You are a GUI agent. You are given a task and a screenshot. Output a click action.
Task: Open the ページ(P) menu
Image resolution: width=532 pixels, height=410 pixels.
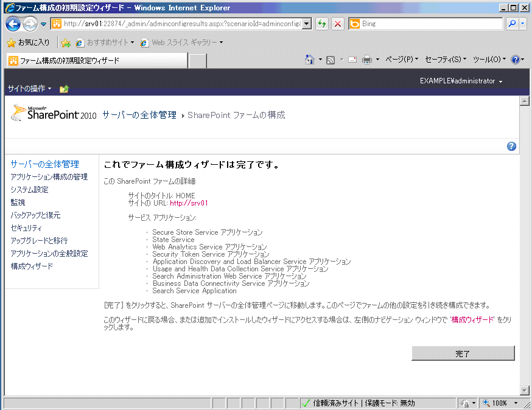(x=402, y=60)
